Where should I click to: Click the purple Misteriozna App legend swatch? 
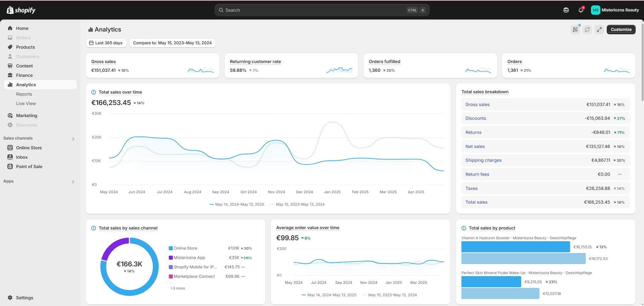171,258
